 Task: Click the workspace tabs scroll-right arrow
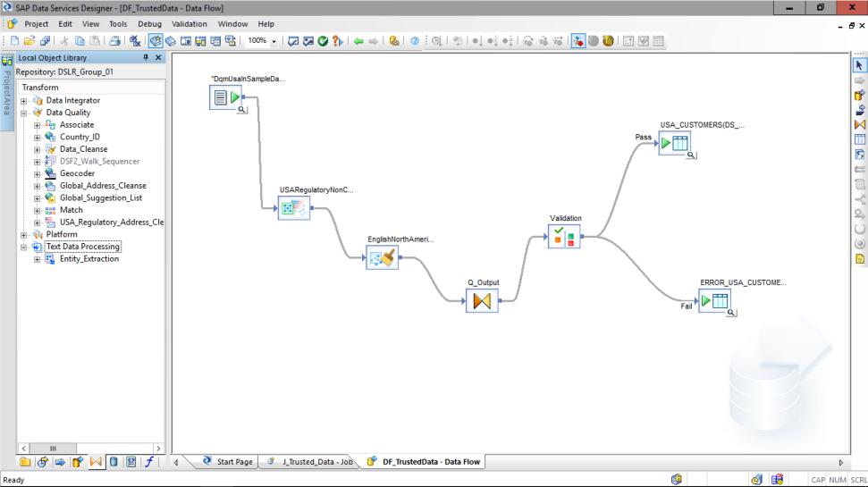point(841,463)
